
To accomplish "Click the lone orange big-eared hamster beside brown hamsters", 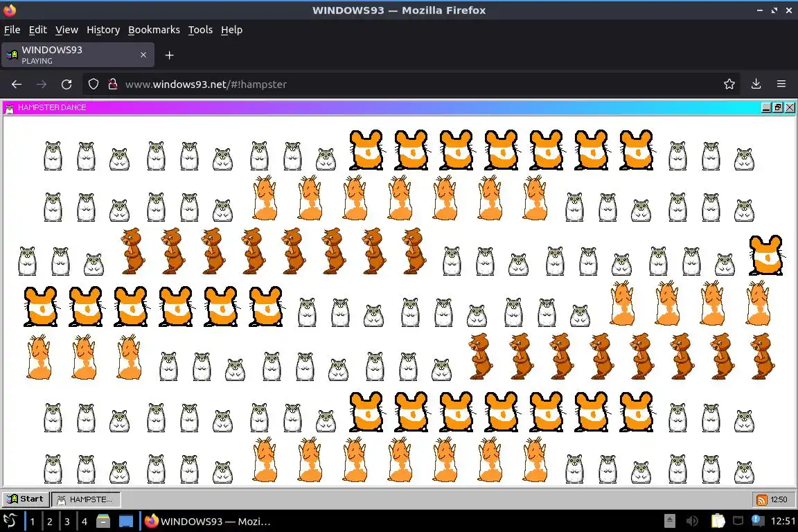I will tap(766, 254).
